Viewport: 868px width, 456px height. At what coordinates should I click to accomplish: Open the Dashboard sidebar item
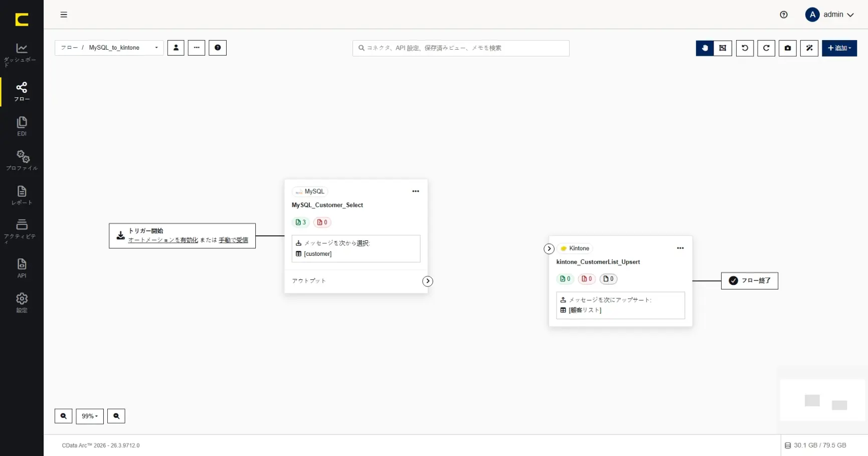[22, 55]
